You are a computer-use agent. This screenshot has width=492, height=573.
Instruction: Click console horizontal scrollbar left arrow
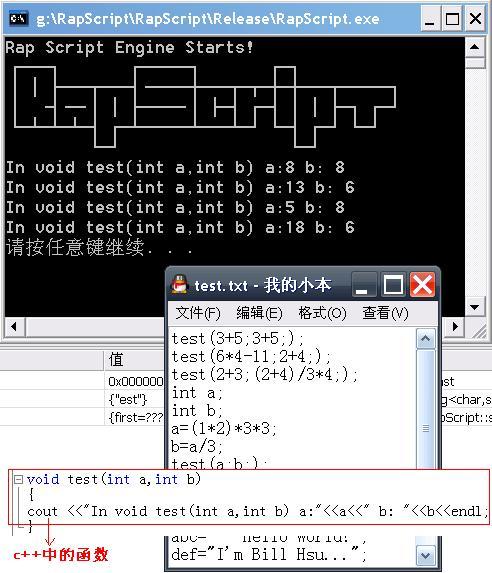click(14, 326)
